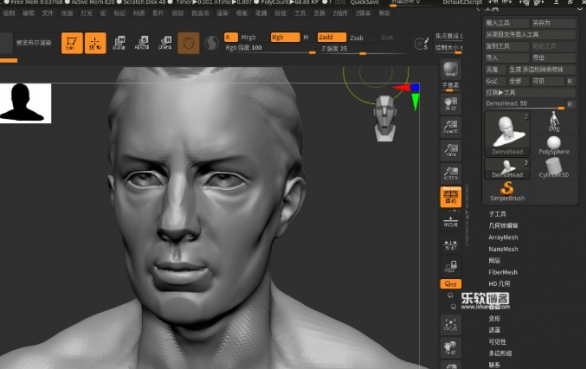This screenshot has width=586, height=369.
Task: Select the SimpleBrush tool icon
Action: coord(507,191)
